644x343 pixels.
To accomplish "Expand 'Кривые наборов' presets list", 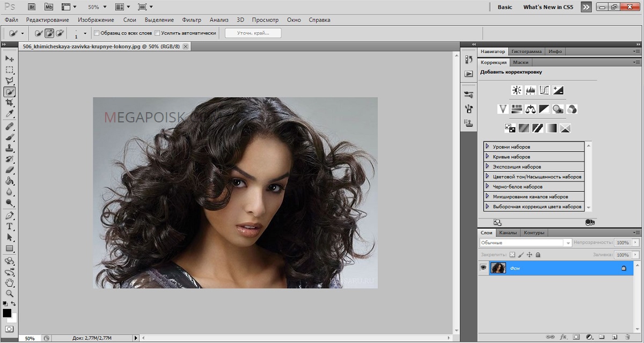I will click(x=487, y=157).
